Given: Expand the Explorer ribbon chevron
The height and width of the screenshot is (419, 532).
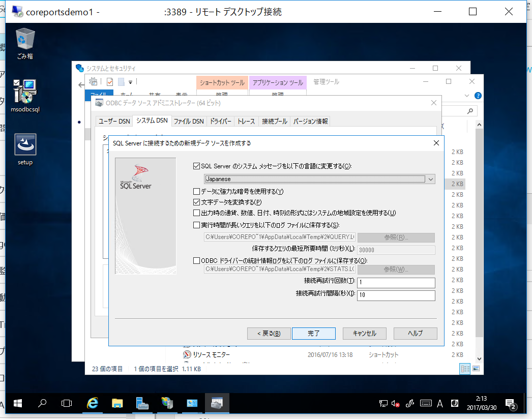Looking at the screenshot, I should tap(467, 96).
